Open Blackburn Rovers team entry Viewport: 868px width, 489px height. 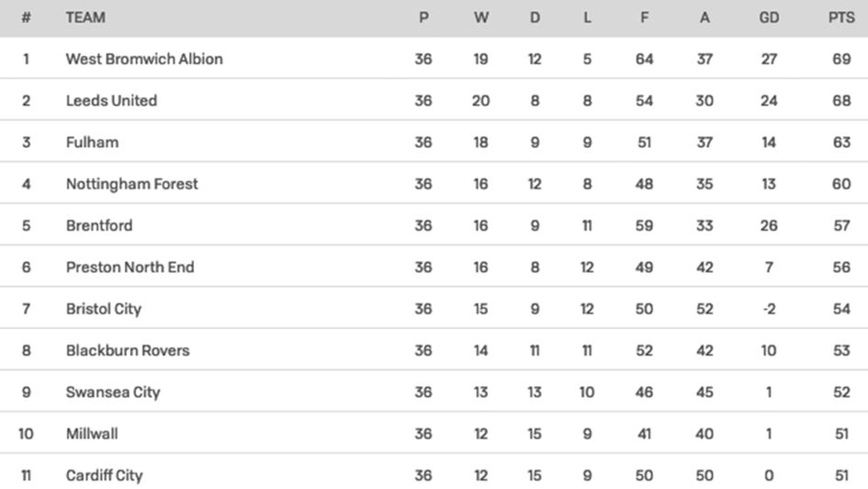tap(128, 350)
